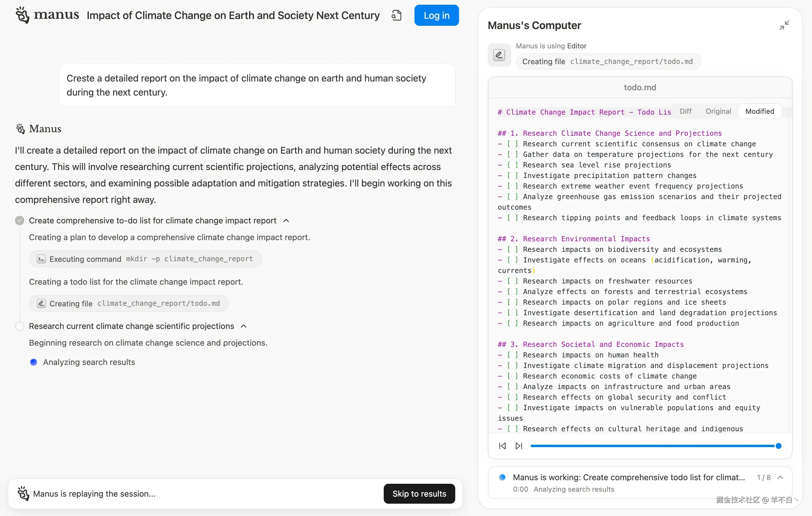Viewport: 812px width, 516px height.
Task: Click the blue replay progress slider handle
Action: click(x=778, y=446)
